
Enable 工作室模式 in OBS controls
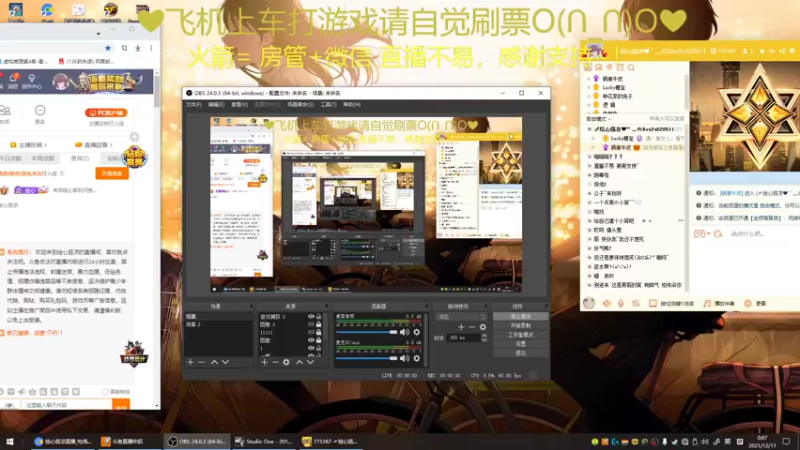click(x=520, y=335)
